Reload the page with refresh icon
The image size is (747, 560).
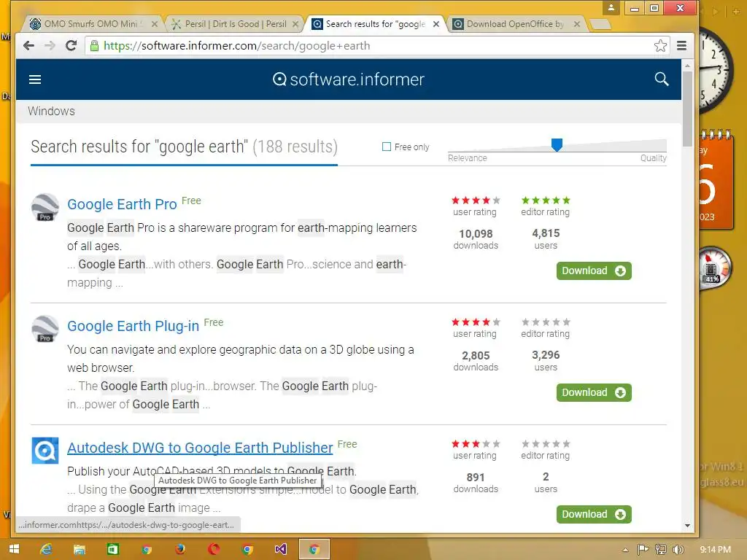pyautogui.click(x=71, y=46)
